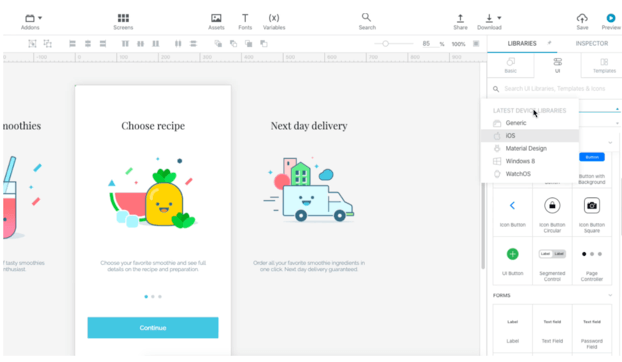622x362 pixels.
Task: Select the Basic library tab
Action: point(511,65)
